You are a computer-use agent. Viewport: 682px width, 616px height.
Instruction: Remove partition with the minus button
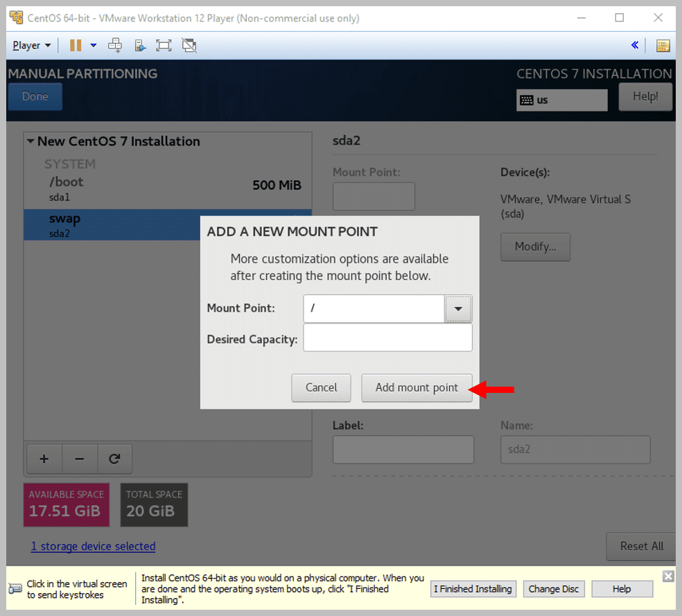click(80, 459)
